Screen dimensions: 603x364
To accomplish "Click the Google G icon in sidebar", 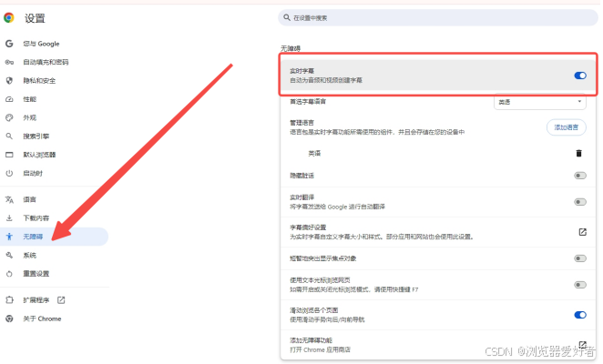I will 9,44.
